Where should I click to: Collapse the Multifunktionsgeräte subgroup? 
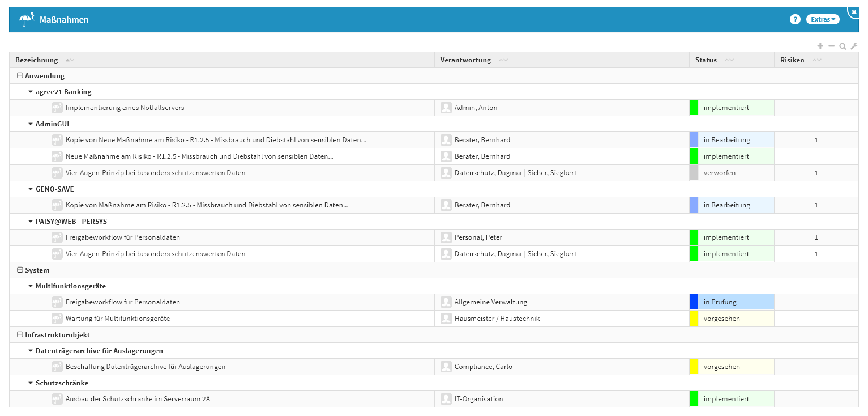click(x=31, y=286)
